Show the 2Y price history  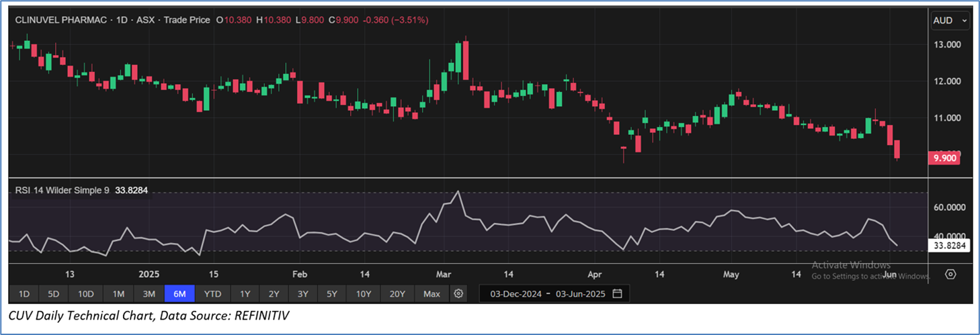[274, 294]
